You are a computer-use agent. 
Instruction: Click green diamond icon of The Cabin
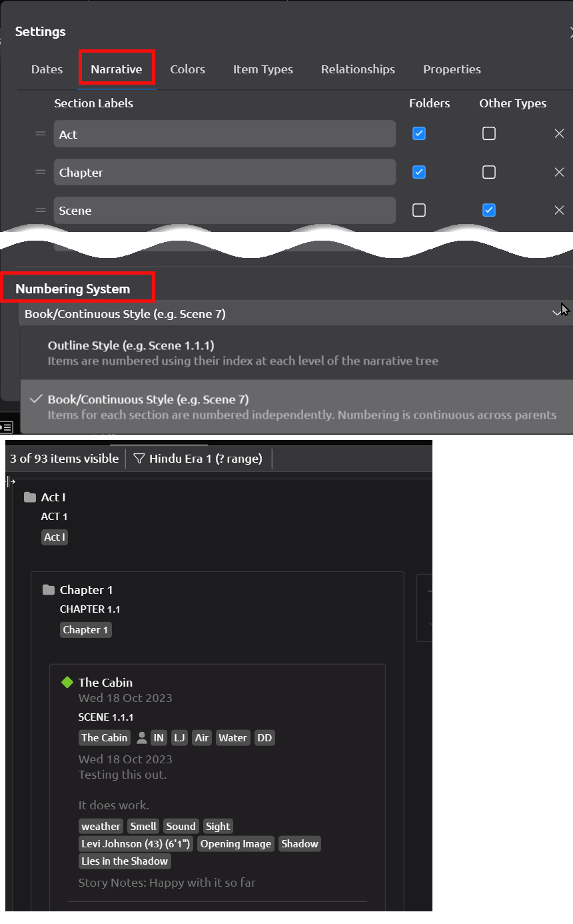tap(67, 682)
